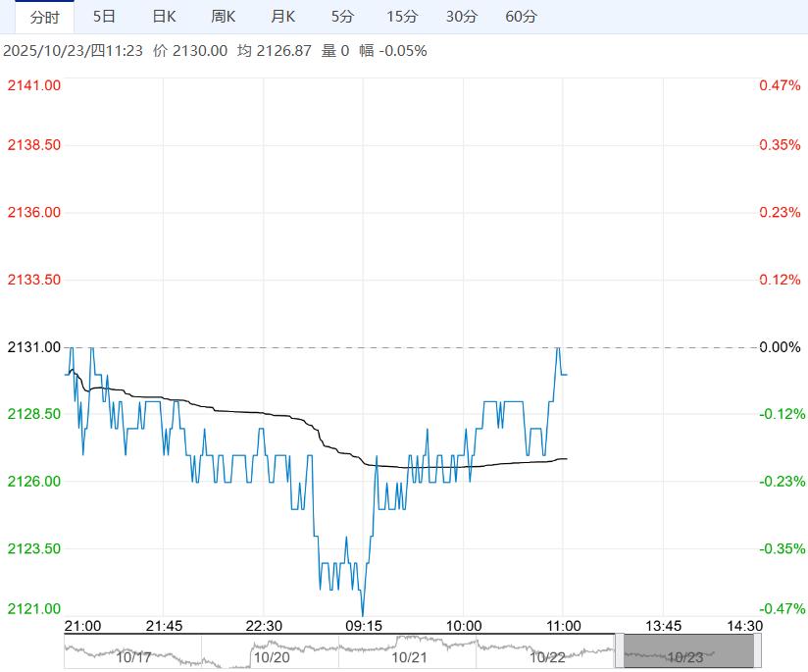This screenshot has height=672, width=808.
Task: Click the black average line near 22:30
Action: coord(263,413)
